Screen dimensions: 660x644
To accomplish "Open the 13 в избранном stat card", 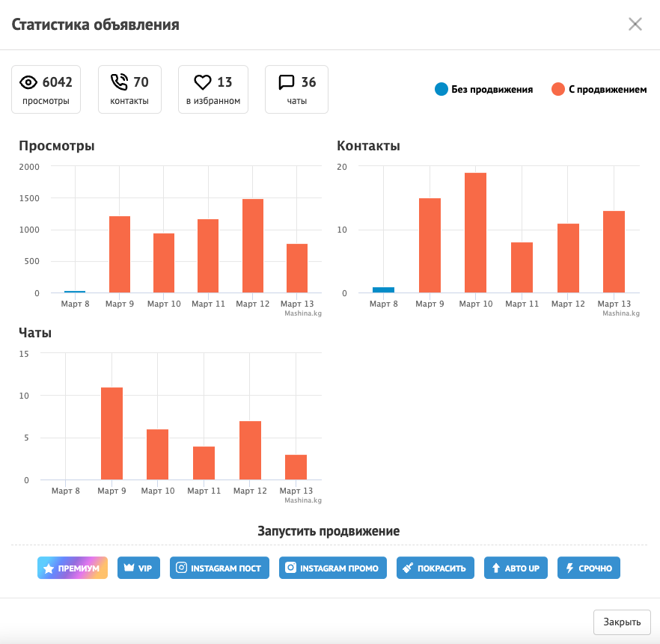I will coord(213,89).
